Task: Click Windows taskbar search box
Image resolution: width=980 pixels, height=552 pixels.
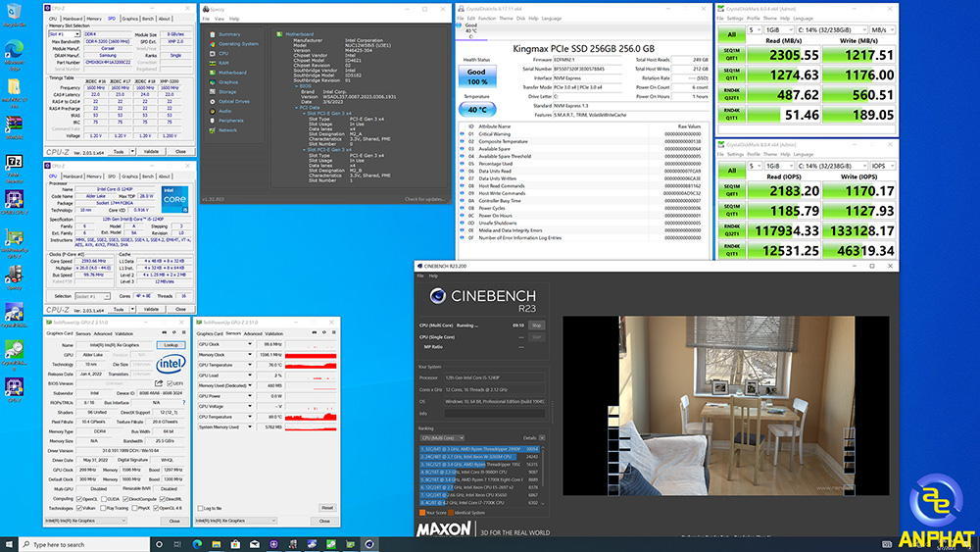Action: pos(84,544)
